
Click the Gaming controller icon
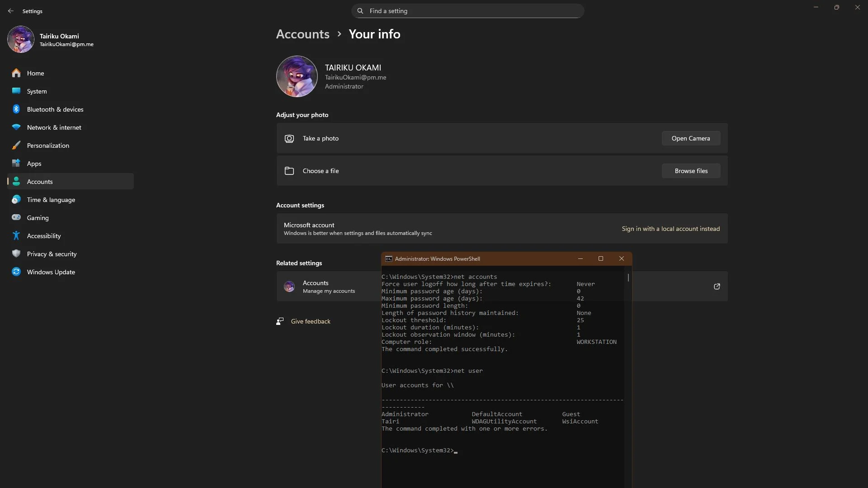(x=16, y=218)
